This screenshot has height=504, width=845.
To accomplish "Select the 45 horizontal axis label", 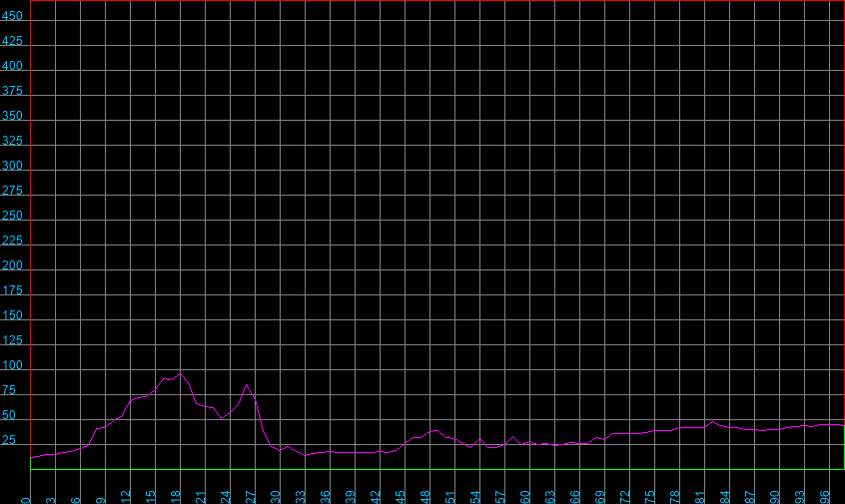I will pyautogui.click(x=401, y=497).
